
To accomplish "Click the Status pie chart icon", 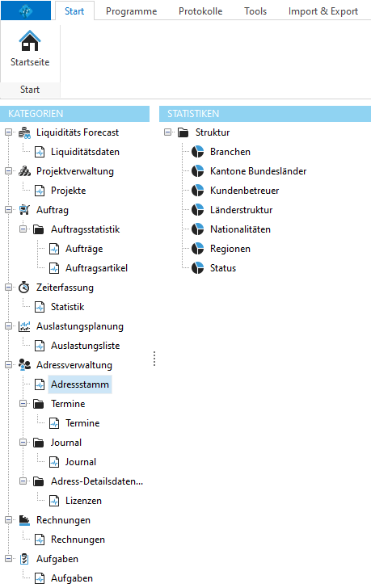I will 198,268.
